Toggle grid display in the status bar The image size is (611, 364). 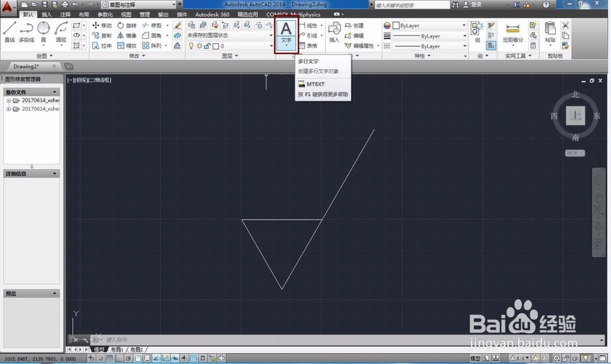109,358
